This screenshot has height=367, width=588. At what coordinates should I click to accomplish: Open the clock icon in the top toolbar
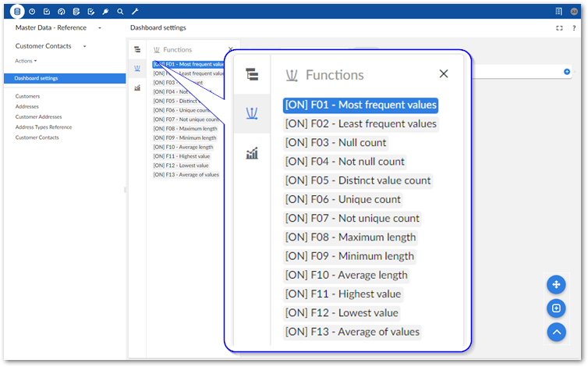coord(32,12)
